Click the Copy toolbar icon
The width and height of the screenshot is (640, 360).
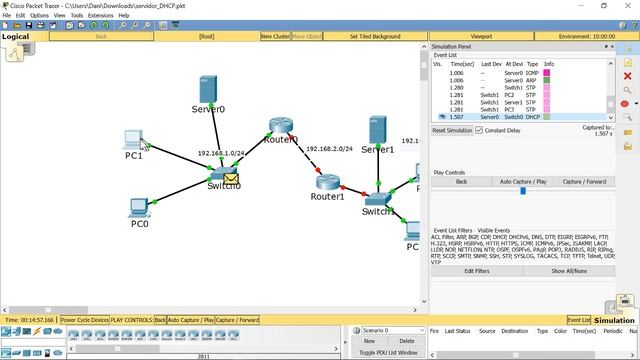point(70,25)
